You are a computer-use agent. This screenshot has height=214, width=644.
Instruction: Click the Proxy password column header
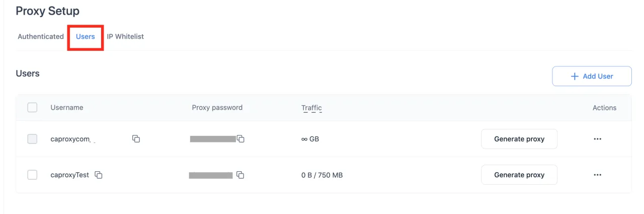click(217, 108)
